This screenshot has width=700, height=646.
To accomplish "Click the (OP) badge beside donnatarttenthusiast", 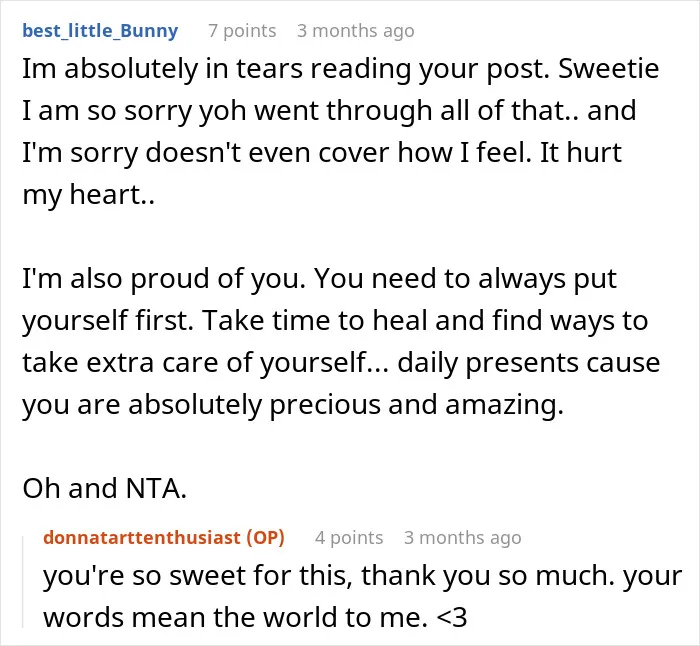I will [266, 538].
